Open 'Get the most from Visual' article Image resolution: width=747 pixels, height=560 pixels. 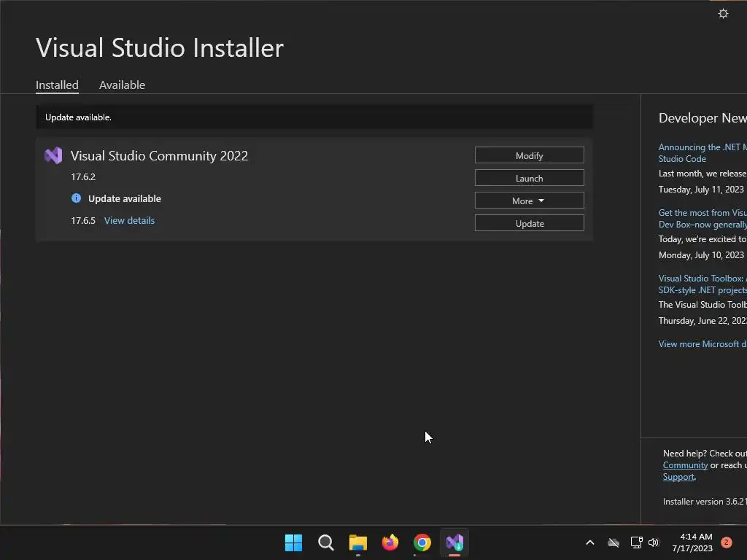pyautogui.click(x=703, y=219)
